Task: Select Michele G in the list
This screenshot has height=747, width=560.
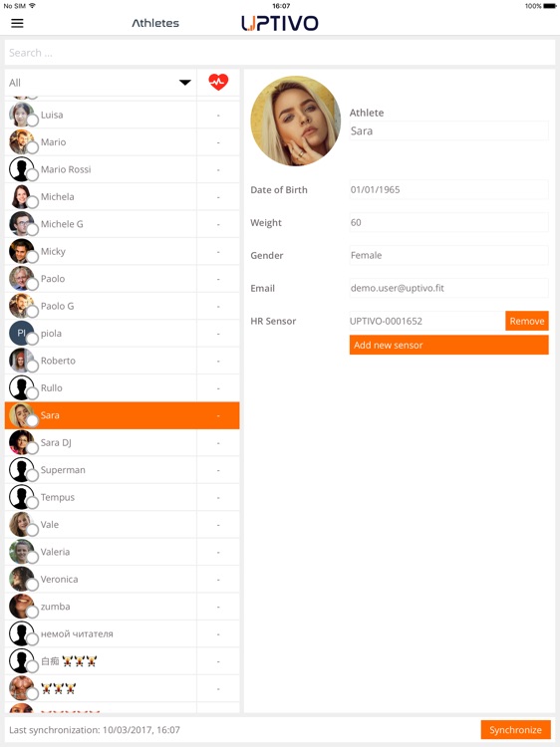Action: (x=122, y=224)
